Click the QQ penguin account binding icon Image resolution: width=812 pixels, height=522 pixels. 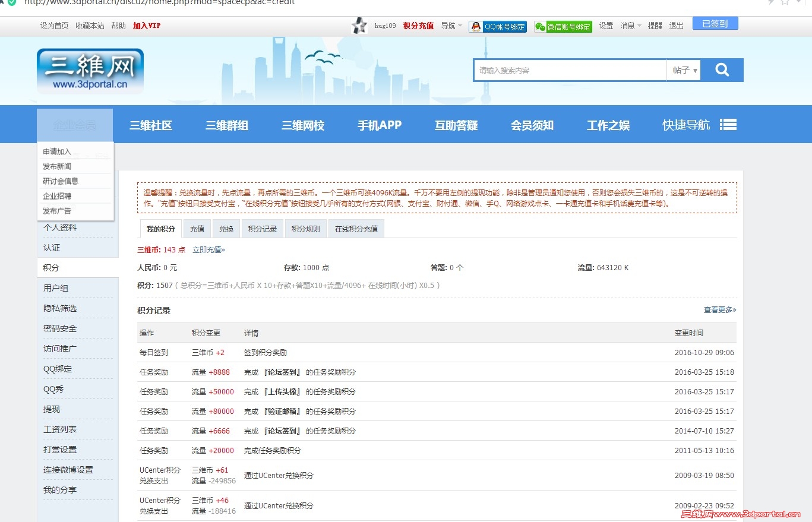(x=498, y=27)
